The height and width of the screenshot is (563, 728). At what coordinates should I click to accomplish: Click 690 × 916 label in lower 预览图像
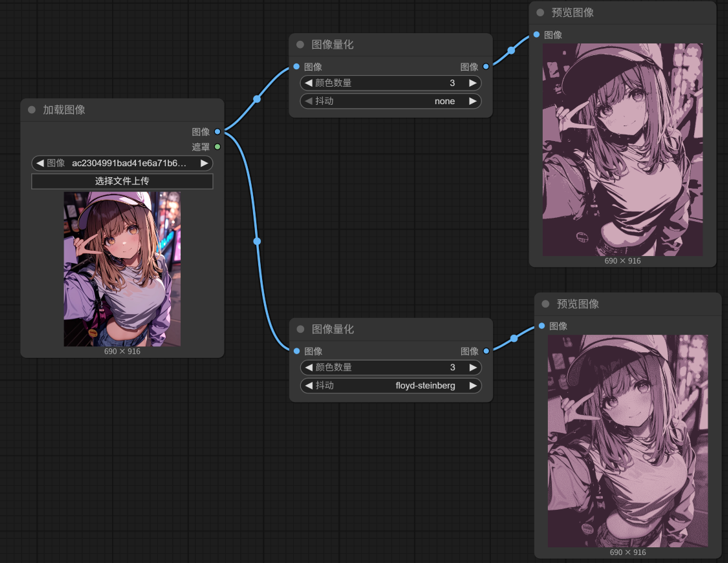coord(628,552)
